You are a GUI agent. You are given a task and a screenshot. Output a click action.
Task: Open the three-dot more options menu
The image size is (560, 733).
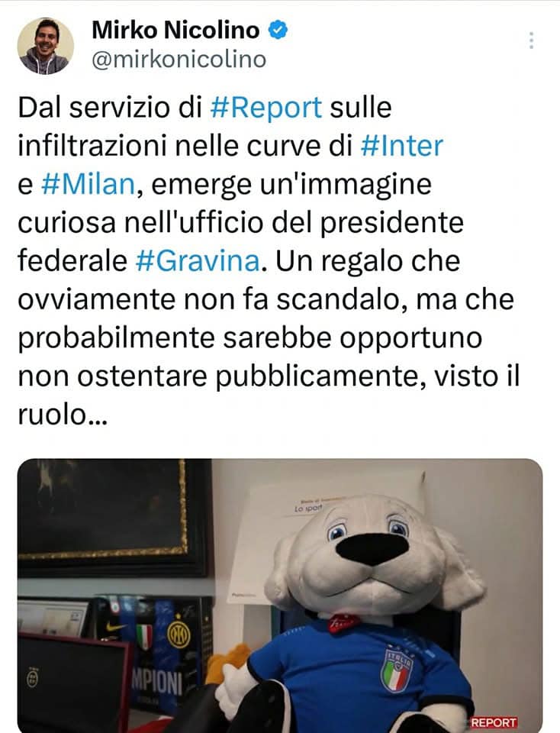coord(531,40)
